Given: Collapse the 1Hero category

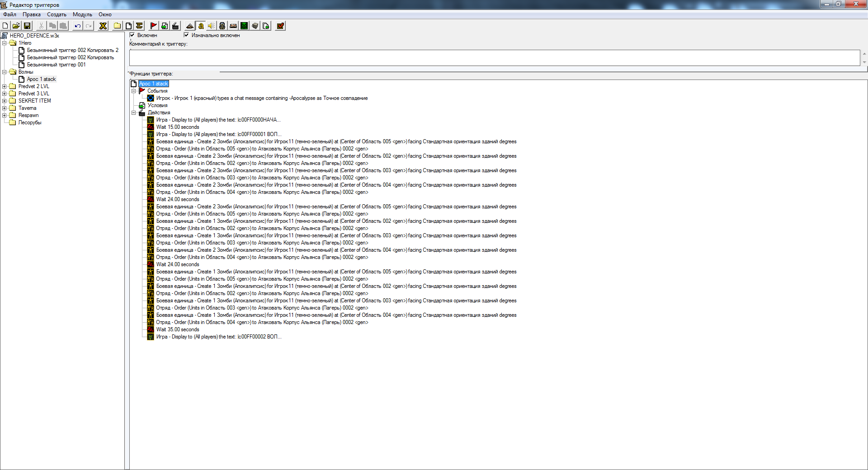Looking at the screenshot, I should click(5, 43).
